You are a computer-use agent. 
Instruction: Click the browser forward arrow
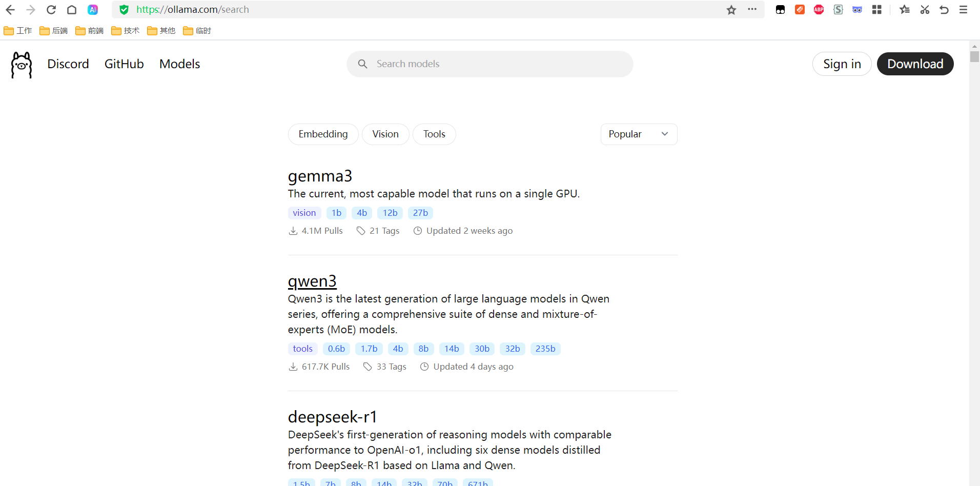[31, 10]
